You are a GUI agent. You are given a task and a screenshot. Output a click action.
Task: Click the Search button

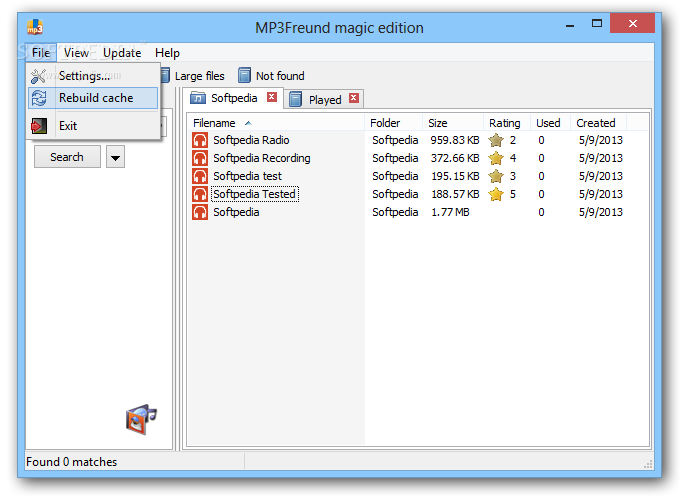(67, 157)
